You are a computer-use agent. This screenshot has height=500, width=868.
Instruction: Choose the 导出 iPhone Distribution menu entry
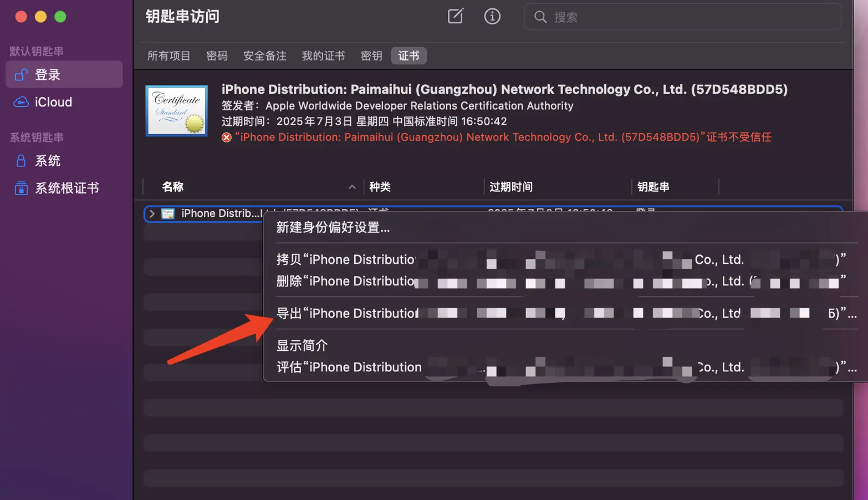tap(566, 313)
